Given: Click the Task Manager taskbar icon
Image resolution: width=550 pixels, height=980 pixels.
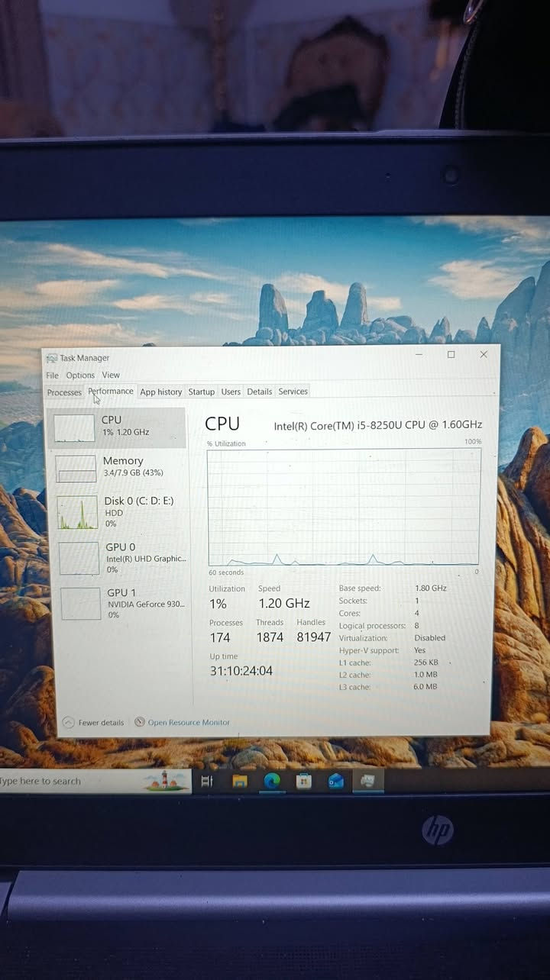Looking at the screenshot, I should pos(368,781).
